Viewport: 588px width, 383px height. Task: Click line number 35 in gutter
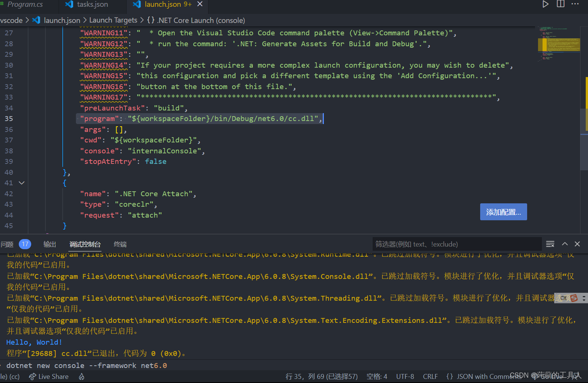coord(9,119)
